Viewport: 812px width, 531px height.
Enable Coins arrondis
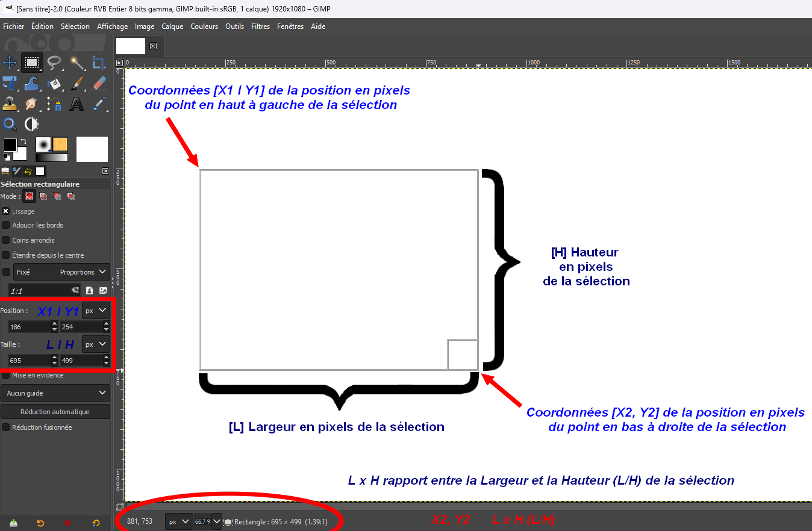(6, 240)
